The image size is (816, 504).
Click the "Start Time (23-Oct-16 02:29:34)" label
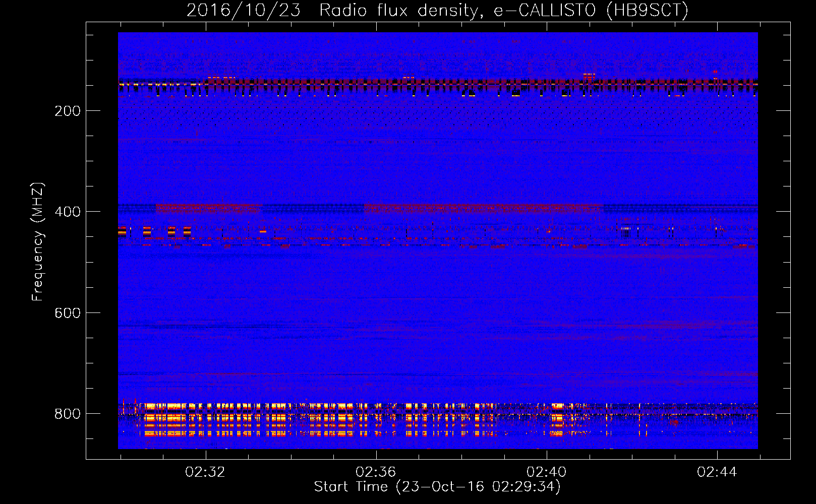437,487
